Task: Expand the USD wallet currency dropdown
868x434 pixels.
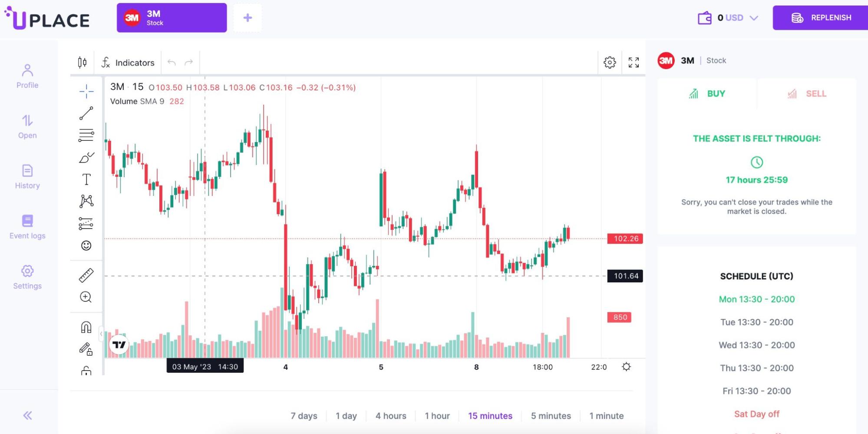Action: (754, 18)
